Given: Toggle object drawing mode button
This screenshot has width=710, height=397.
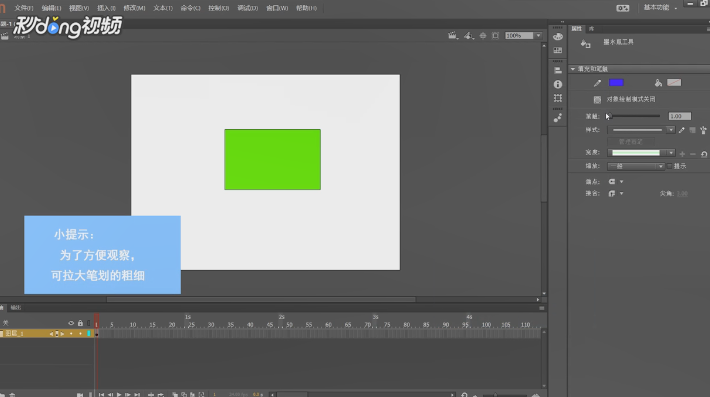Looking at the screenshot, I should 597,99.
